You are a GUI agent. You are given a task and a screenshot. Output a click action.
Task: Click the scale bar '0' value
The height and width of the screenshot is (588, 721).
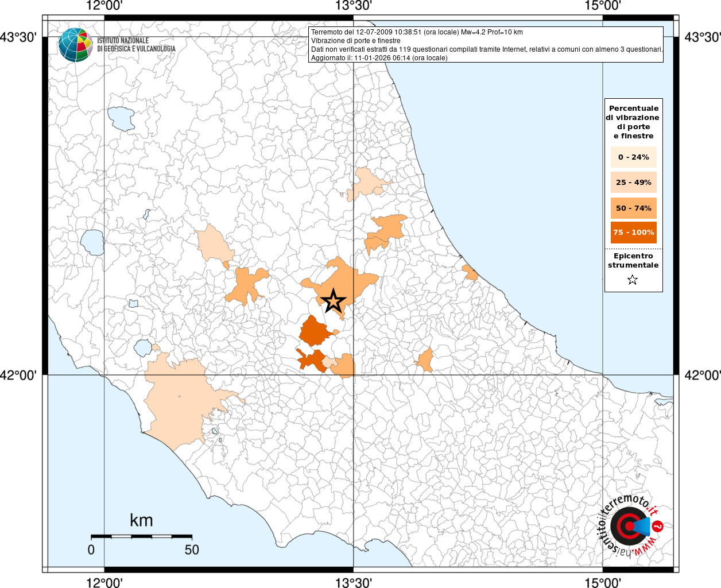click(91, 550)
